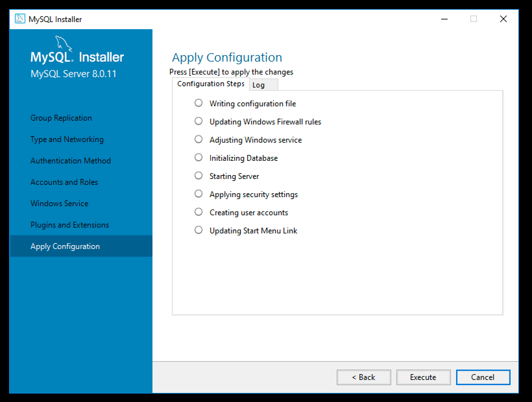Viewport: 532px width, 402px height.
Task: Select the Writing configuration file step indicator
Action: click(199, 103)
